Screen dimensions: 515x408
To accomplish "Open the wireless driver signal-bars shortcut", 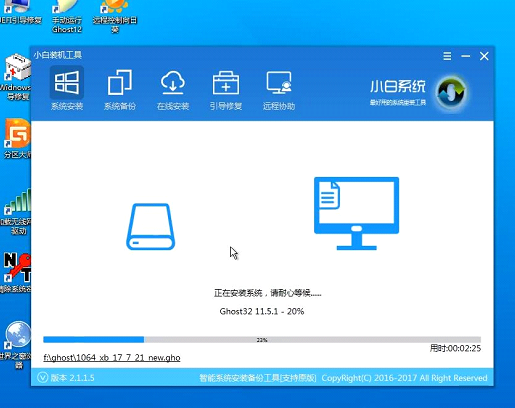I will coord(16,212).
